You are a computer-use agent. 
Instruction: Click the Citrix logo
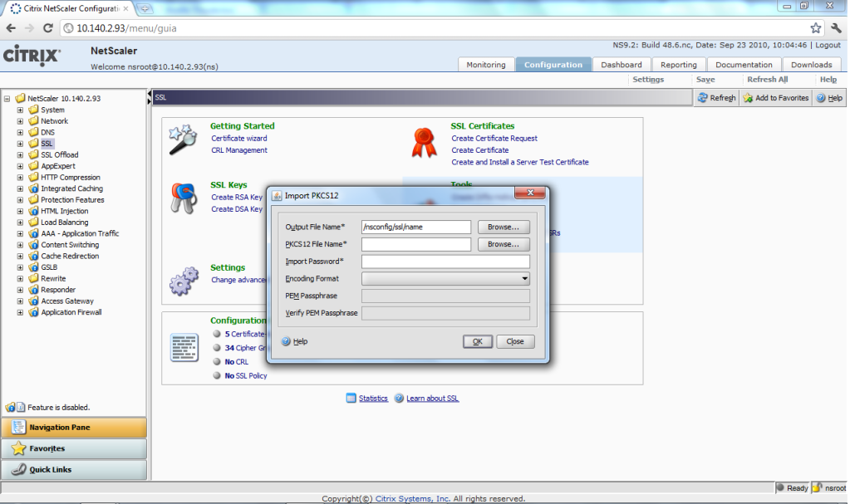(x=32, y=56)
